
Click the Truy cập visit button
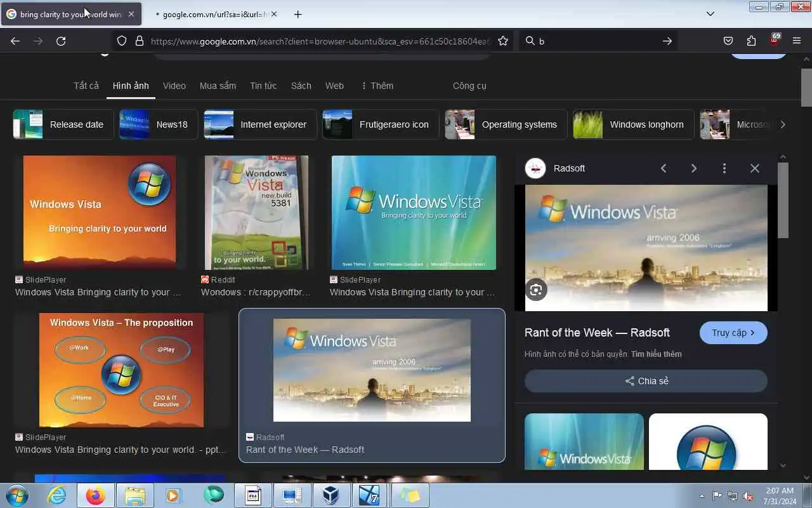pyautogui.click(x=733, y=333)
